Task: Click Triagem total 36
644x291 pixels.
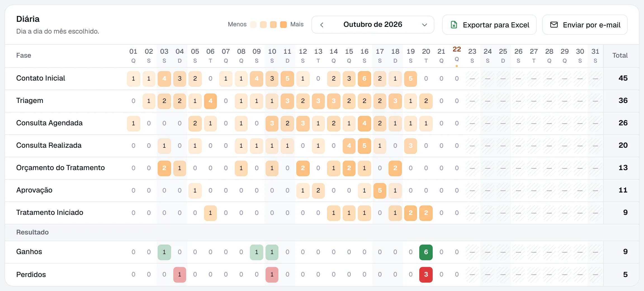Action: (x=623, y=100)
